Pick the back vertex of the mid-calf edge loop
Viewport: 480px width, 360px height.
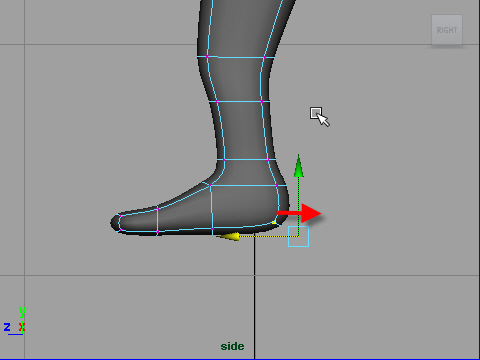click(262, 101)
